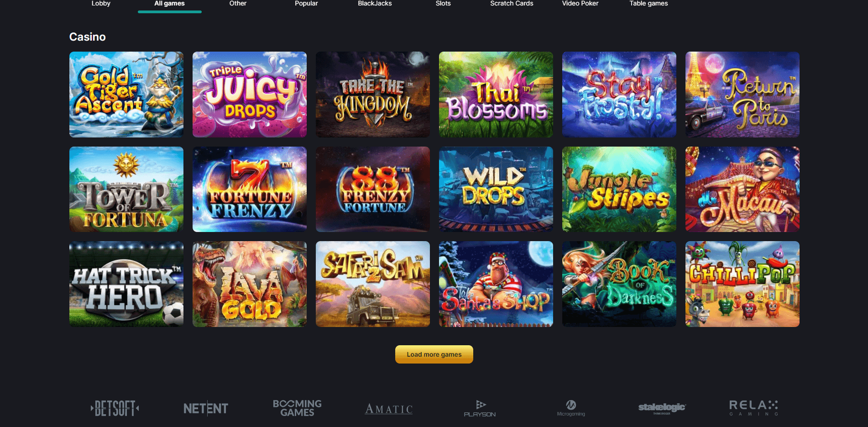
Task: Choose the Stakelogic provider logo
Action: (x=662, y=408)
